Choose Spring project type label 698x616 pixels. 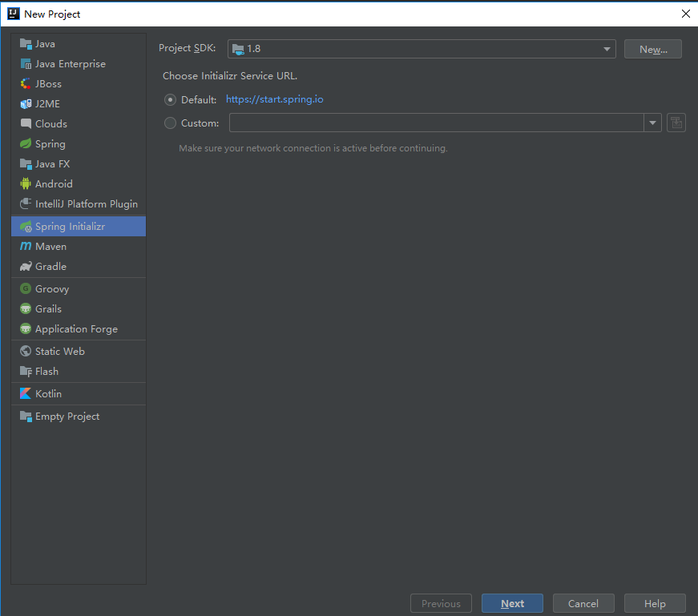click(x=50, y=144)
